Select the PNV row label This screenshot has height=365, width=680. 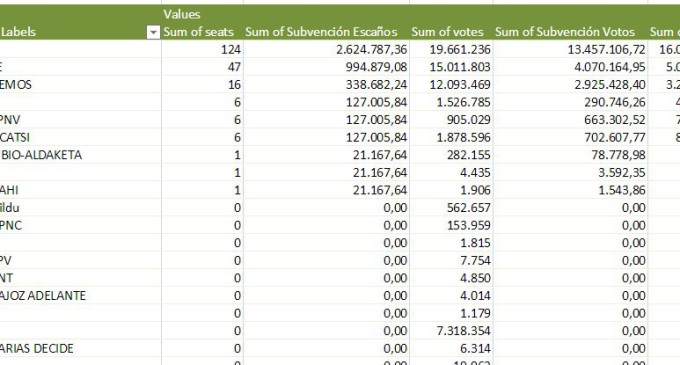10,120
